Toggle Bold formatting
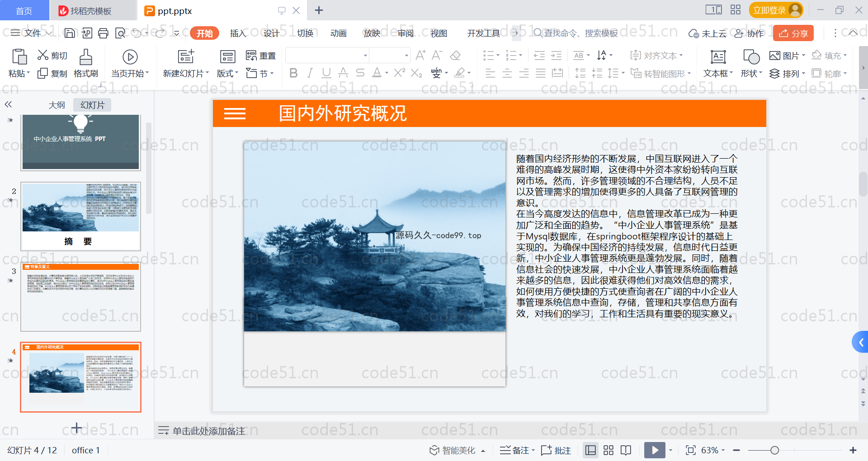The image size is (868, 461). pos(293,73)
